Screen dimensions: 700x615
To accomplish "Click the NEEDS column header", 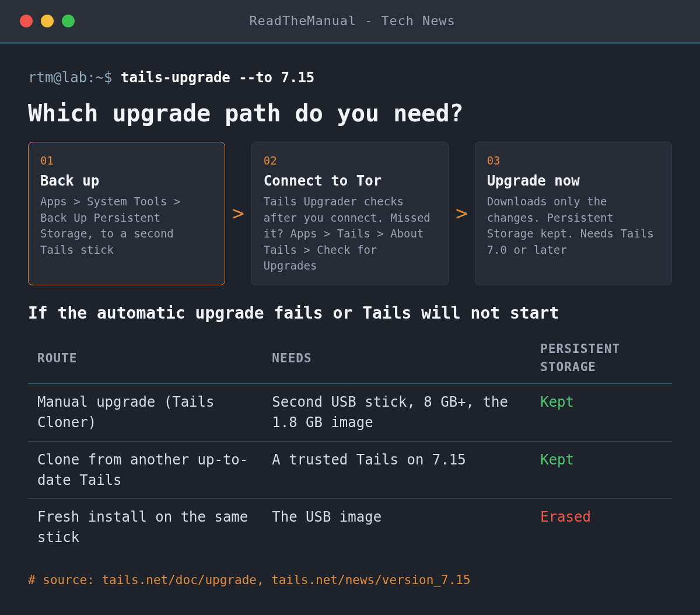I will click(x=292, y=358).
